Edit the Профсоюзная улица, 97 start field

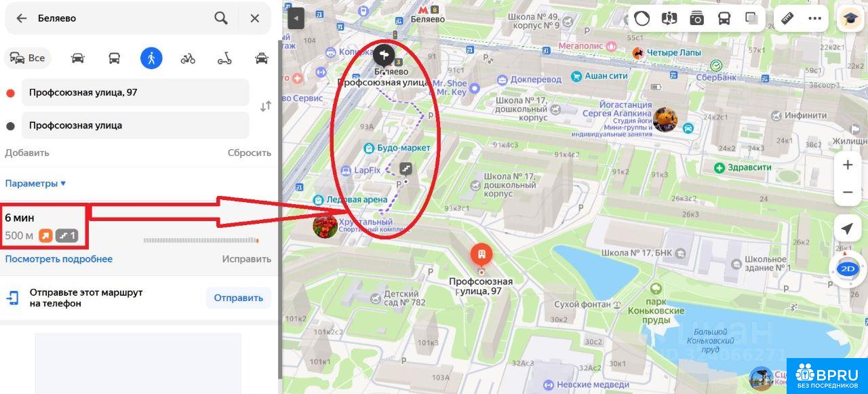coord(136,92)
